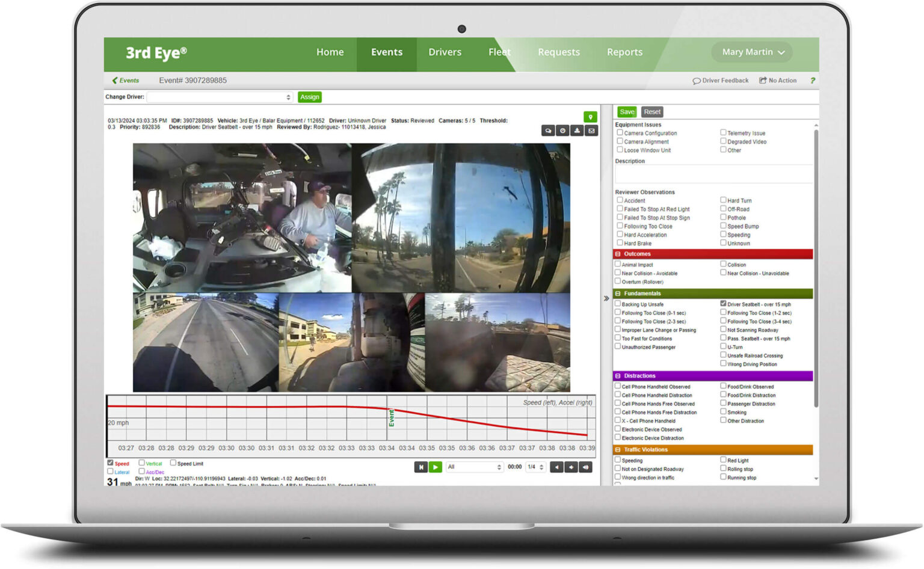Open Driver Feedback
The width and height of the screenshot is (924, 569).
tap(721, 80)
